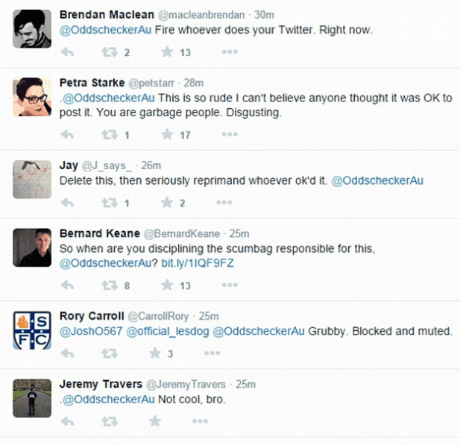View Petra Starke's avatar
The height and width of the screenshot is (445, 460).
coord(32,97)
